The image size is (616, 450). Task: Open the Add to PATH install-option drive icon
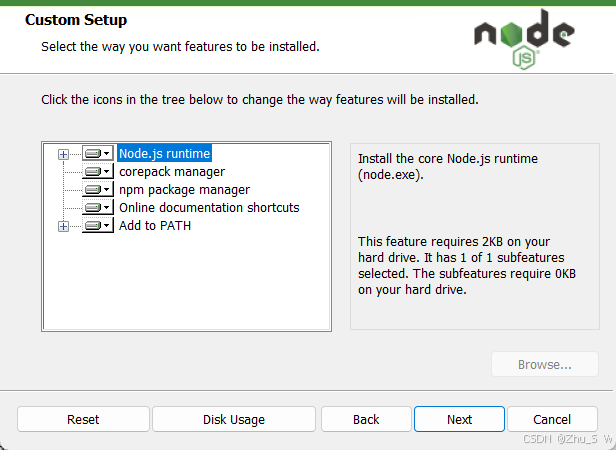pos(98,226)
